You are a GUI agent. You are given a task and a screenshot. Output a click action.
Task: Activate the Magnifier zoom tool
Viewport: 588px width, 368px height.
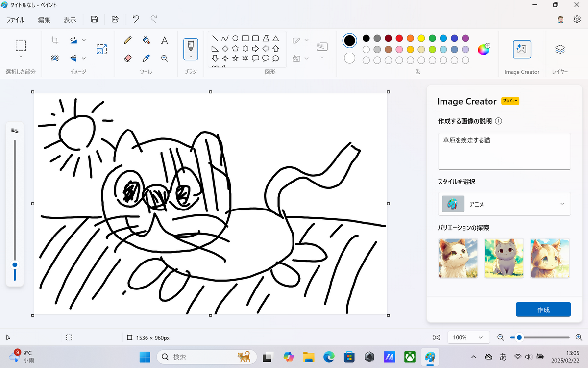tap(165, 58)
